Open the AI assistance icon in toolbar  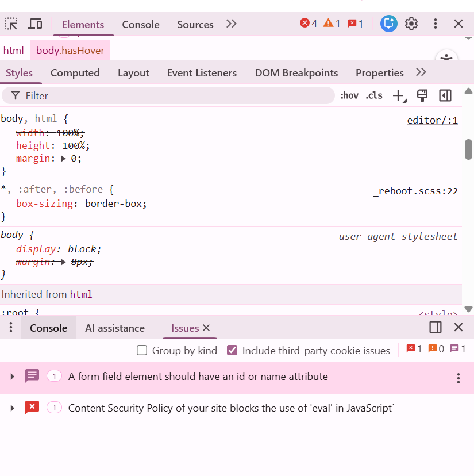click(x=389, y=24)
